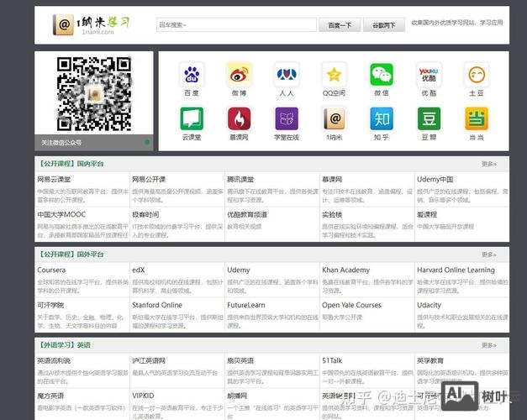Open the FutureLearn link

[x=246, y=305]
